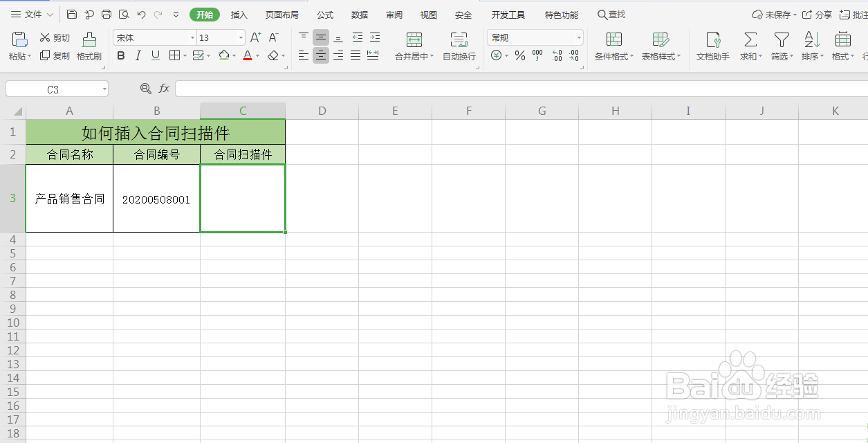Increase indent in cell
This screenshot has width=868, height=443.
(x=374, y=37)
